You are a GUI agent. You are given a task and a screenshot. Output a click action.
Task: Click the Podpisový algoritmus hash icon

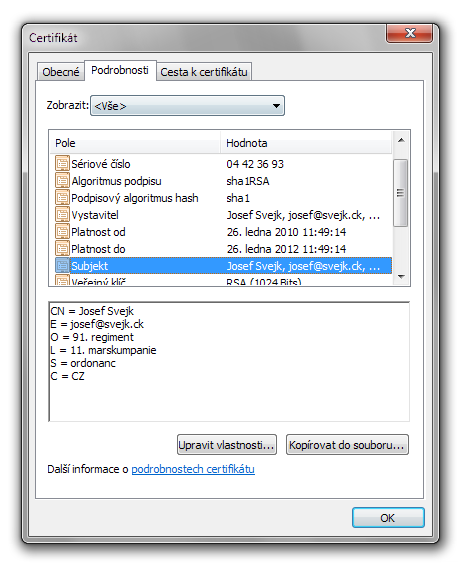point(62,198)
